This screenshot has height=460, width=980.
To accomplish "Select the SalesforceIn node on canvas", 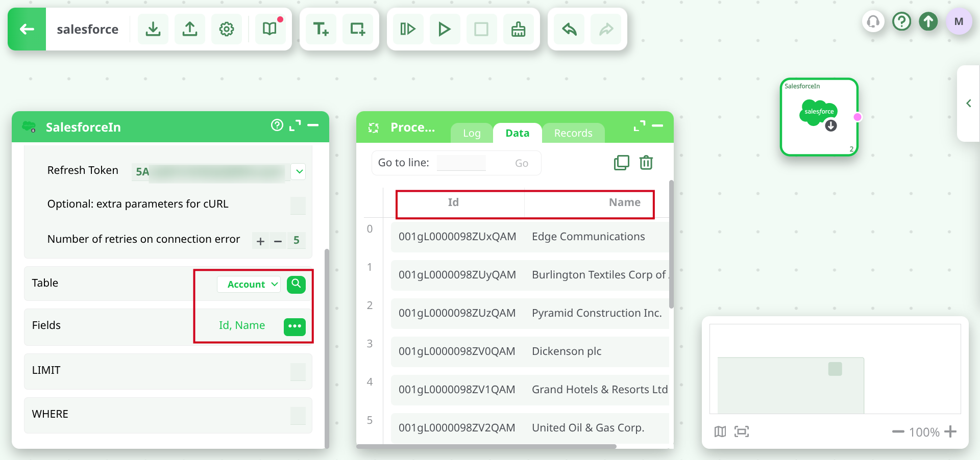I will coord(819,117).
